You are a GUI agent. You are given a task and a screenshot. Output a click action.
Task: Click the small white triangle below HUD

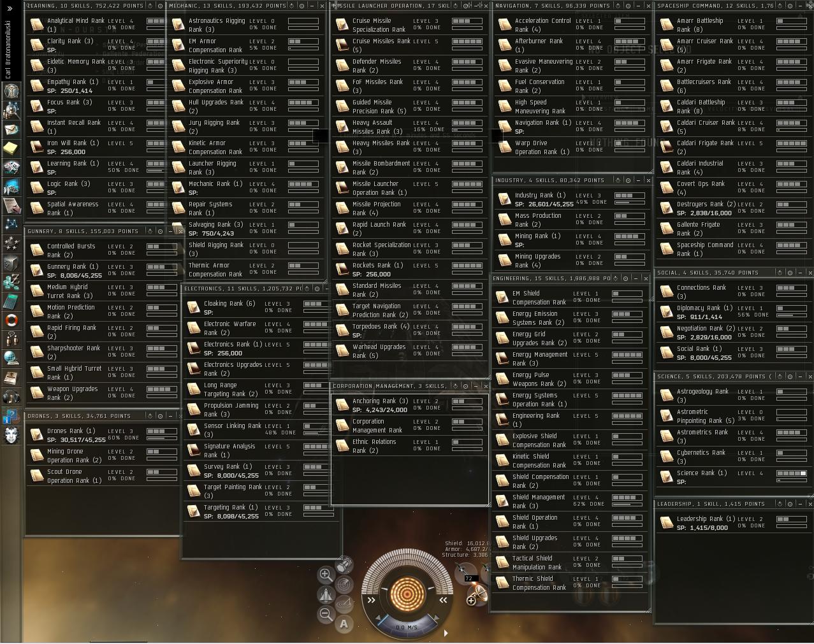click(x=446, y=633)
